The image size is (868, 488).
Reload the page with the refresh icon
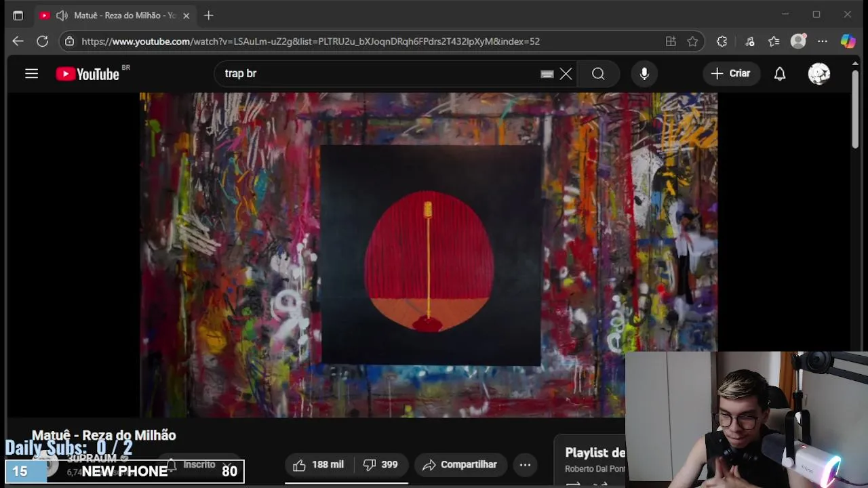pyautogui.click(x=42, y=41)
